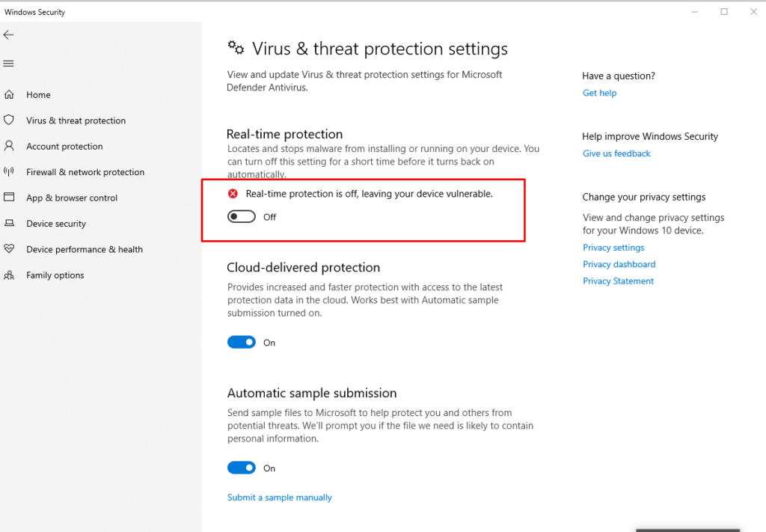Click Submit a sample manually link

tap(280, 498)
